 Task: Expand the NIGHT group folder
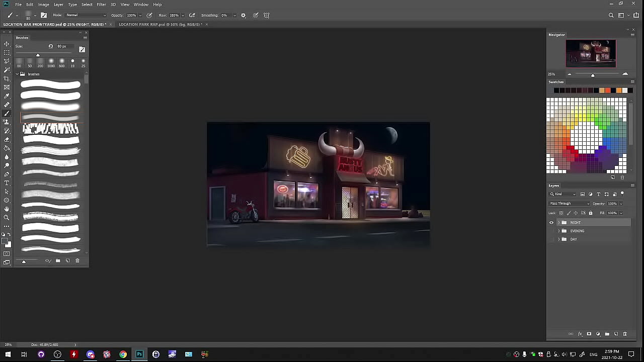558,223
